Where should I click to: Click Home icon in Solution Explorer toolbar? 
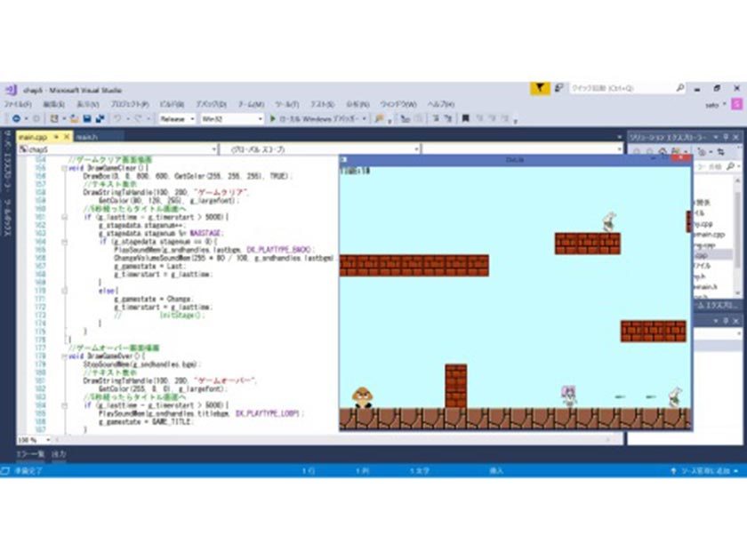663,151
